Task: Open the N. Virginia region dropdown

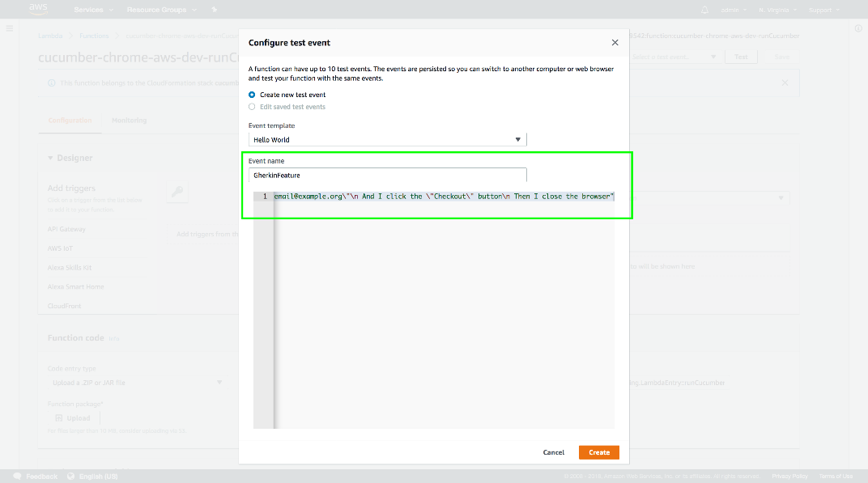Action: (x=777, y=10)
